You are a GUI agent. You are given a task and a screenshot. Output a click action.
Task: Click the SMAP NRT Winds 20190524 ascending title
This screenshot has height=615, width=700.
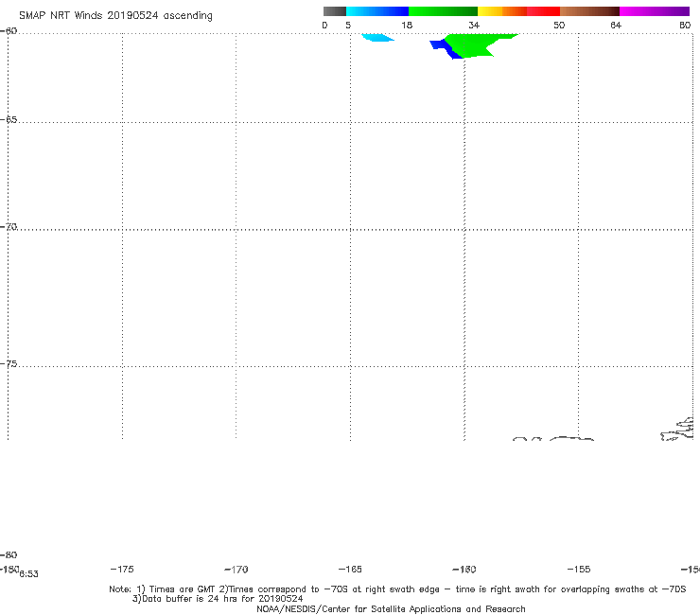pos(115,16)
